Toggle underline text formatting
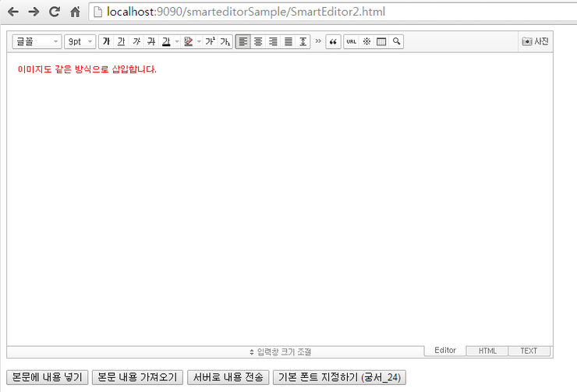The width and height of the screenshot is (577, 392). [x=121, y=41]
